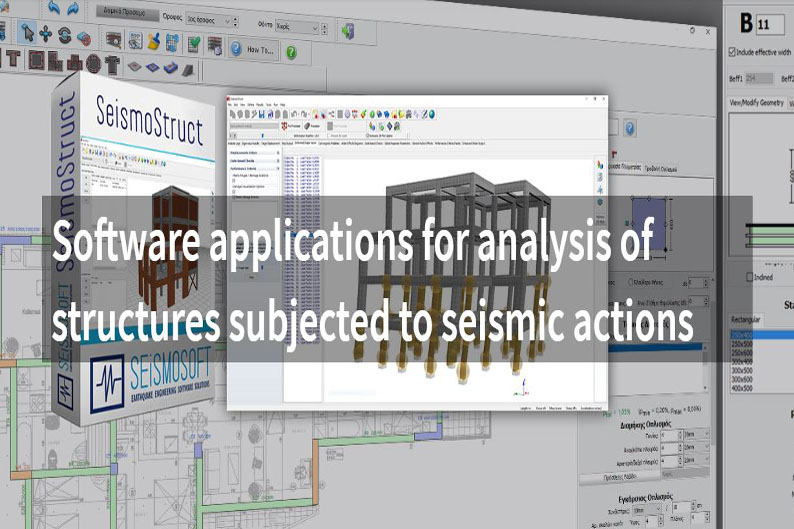Viewport: 794px width, 529px height.
Task: Select the T-shaped column section tool
Action: (x=13, y=59)
